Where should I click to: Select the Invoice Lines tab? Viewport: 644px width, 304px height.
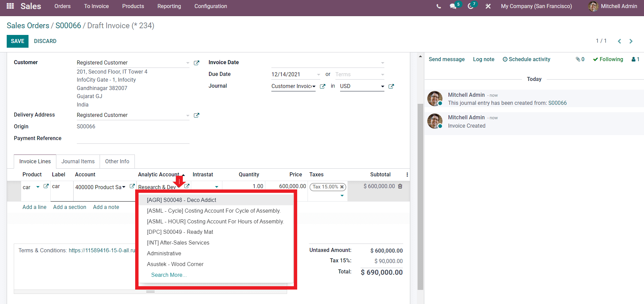pos(35,162)
